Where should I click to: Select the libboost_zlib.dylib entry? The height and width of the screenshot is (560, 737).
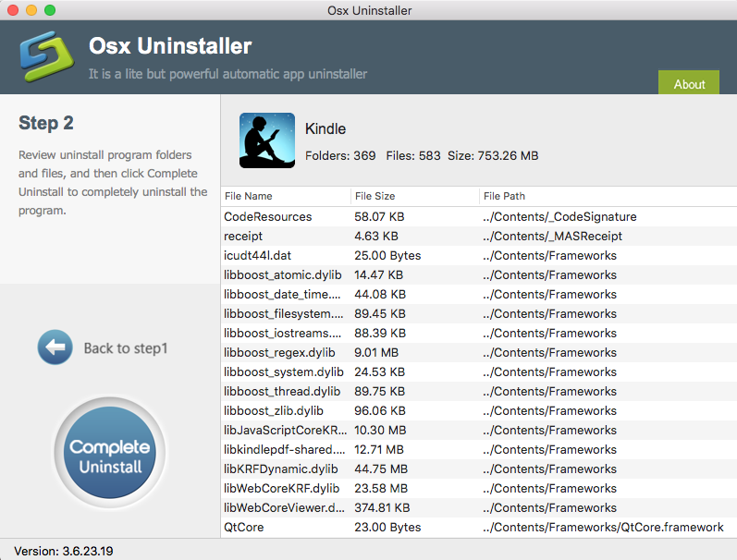pyautogui.click(x=274, y=410)
